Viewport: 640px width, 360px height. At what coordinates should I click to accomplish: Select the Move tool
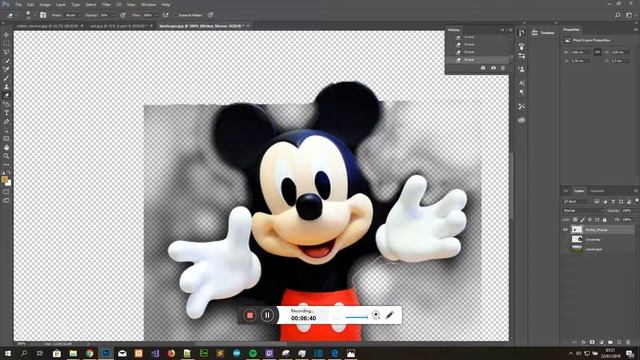pos(6,35)
